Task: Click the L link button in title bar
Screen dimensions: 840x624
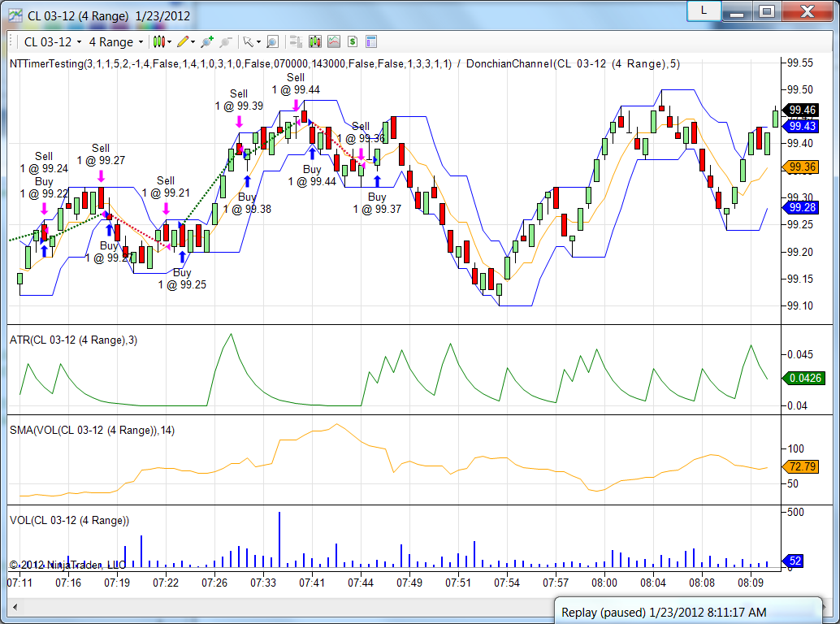Action: pyautogui.click(x=704, y=11)
